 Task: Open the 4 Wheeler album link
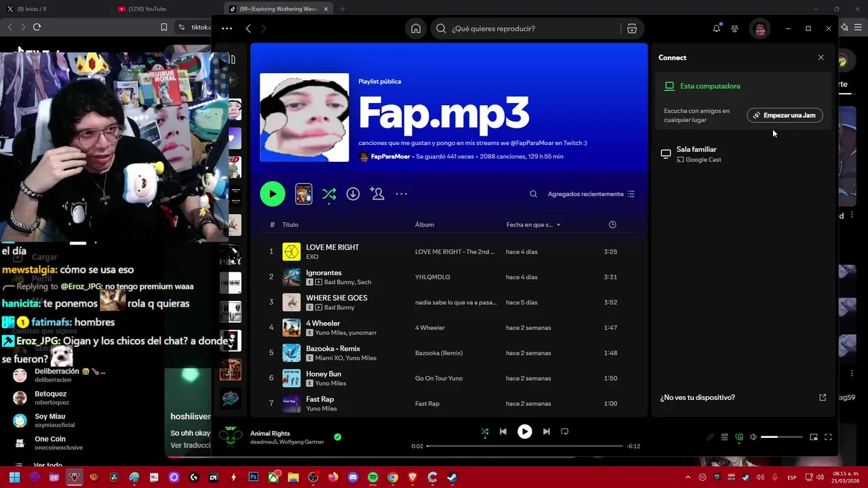430,327
